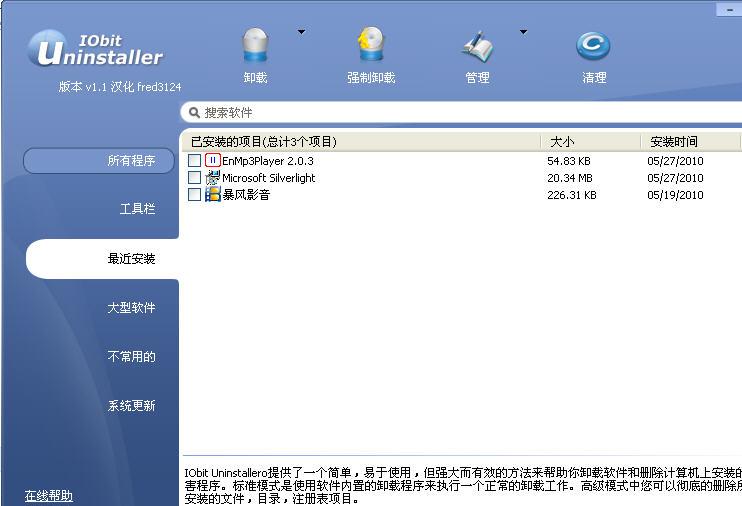Sort by the 安装时间 column header
The width and height of the screenshot is (742, 506).
(690, 142)
